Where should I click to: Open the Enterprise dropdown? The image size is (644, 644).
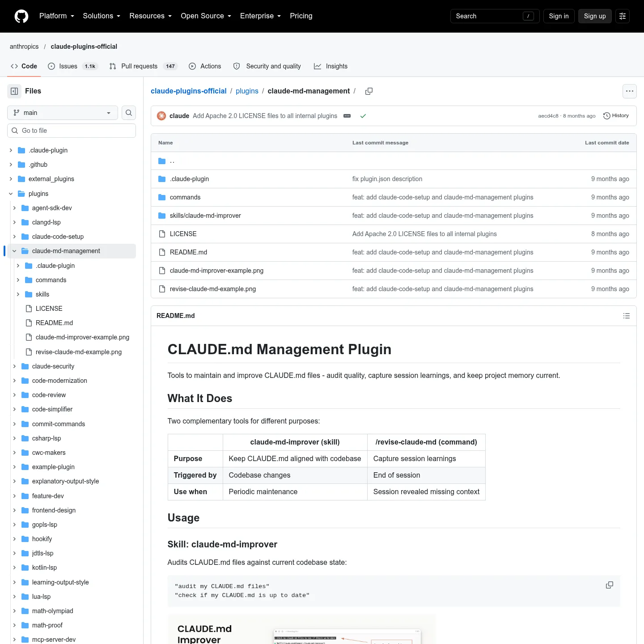point(260,16)
